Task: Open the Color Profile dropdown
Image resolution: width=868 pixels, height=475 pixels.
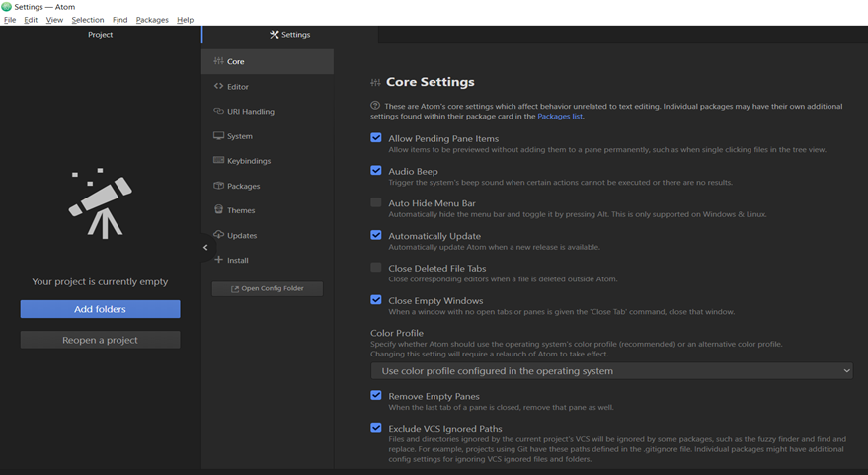Action: click(x=611, y=371)
